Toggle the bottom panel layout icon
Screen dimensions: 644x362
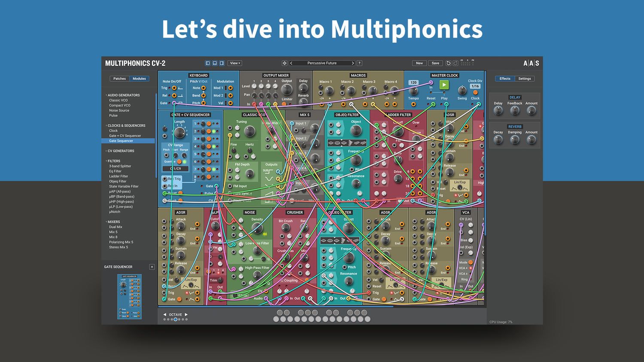tap(215, 63)
